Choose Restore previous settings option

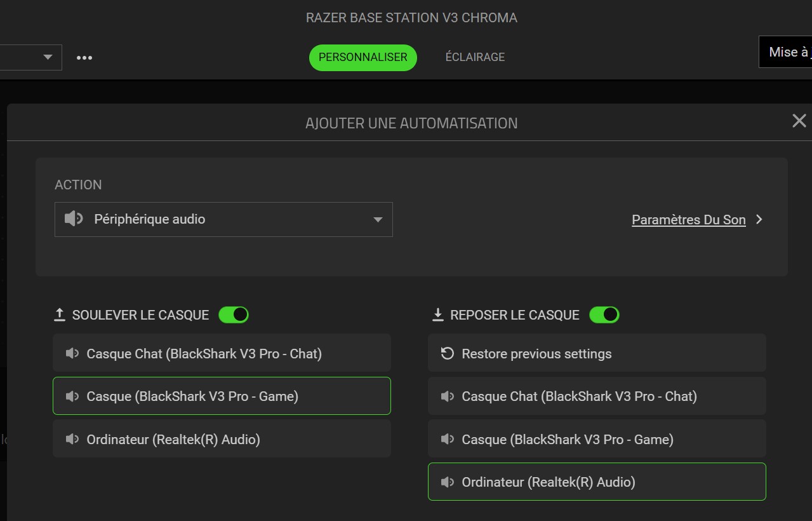click(597, 353)
